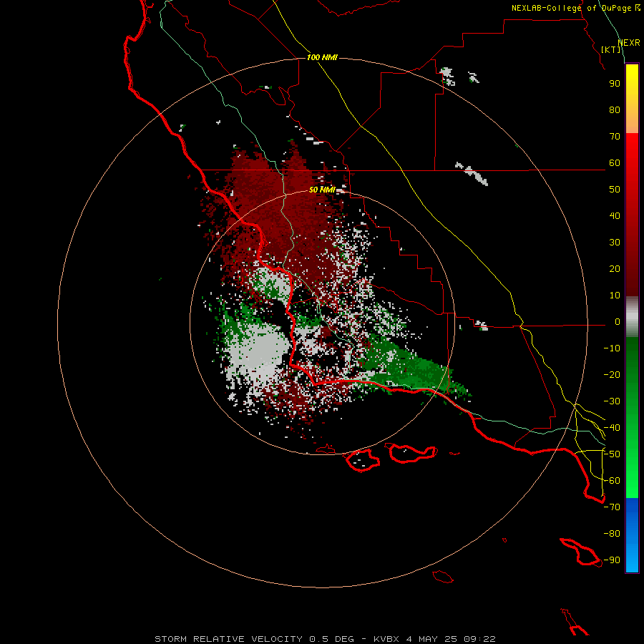Screen dimensions: 644x644
Task: Click the -30 value on velocity scale
Action: [x=612, y=401]
